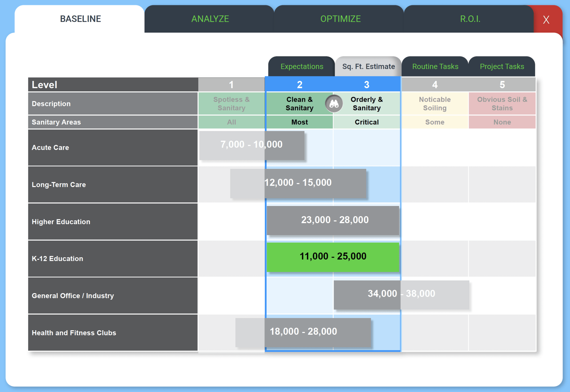Select level 2 column header
The width and height of the screenshot is (570, 392).
[x=300, y=85]
